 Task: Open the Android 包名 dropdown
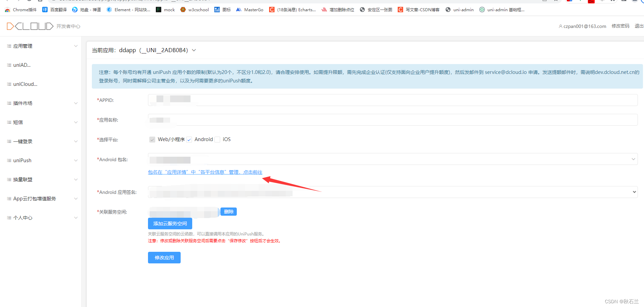pos(393,159)
